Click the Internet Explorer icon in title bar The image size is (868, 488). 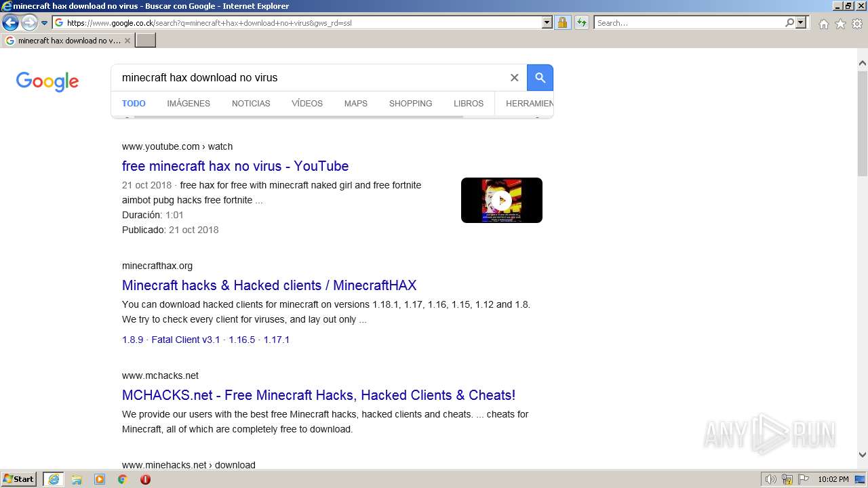(x=6, y=6)
